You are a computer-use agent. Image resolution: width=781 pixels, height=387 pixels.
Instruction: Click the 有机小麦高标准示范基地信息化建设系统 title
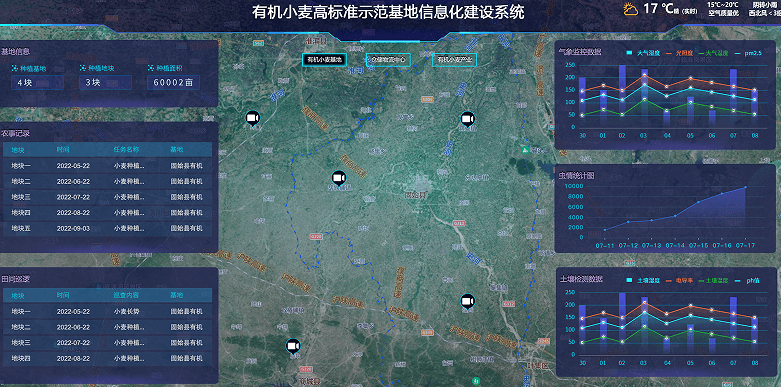(388, 11)
